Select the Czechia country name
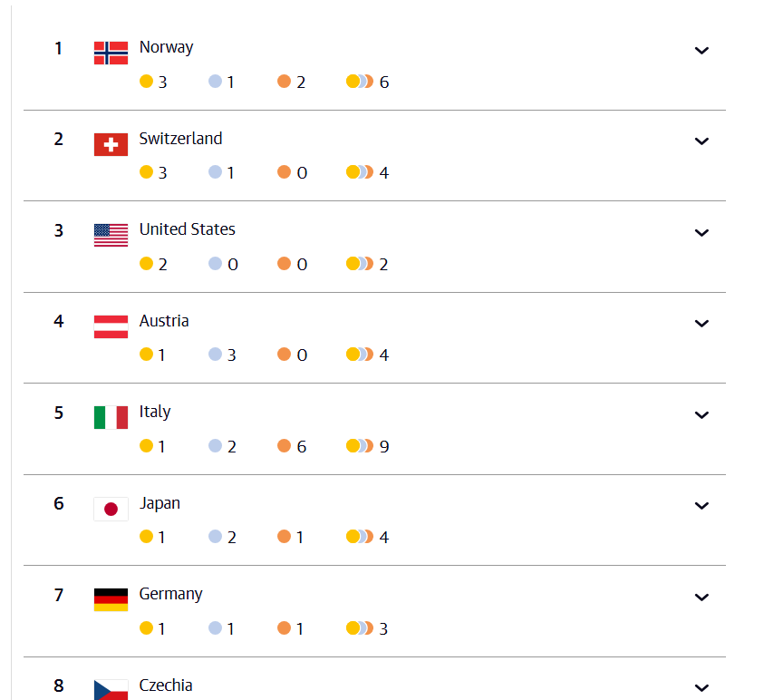The width and height of the screenshot is (764, 700). 166,685
